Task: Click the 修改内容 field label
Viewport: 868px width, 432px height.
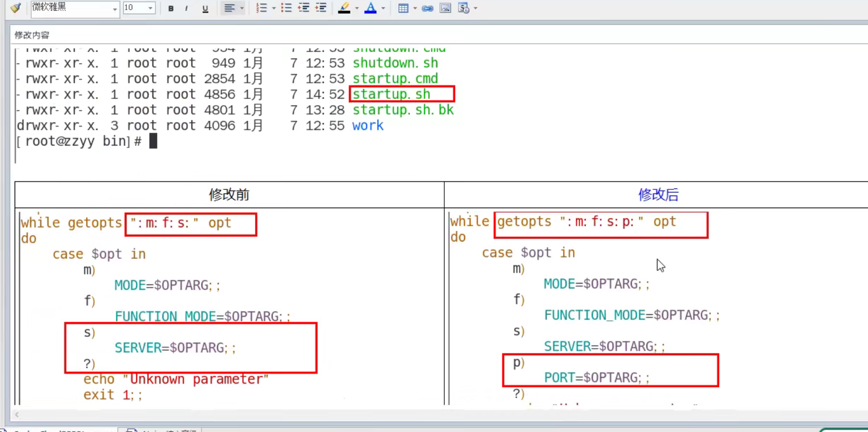Action: [x=32, y=35]
